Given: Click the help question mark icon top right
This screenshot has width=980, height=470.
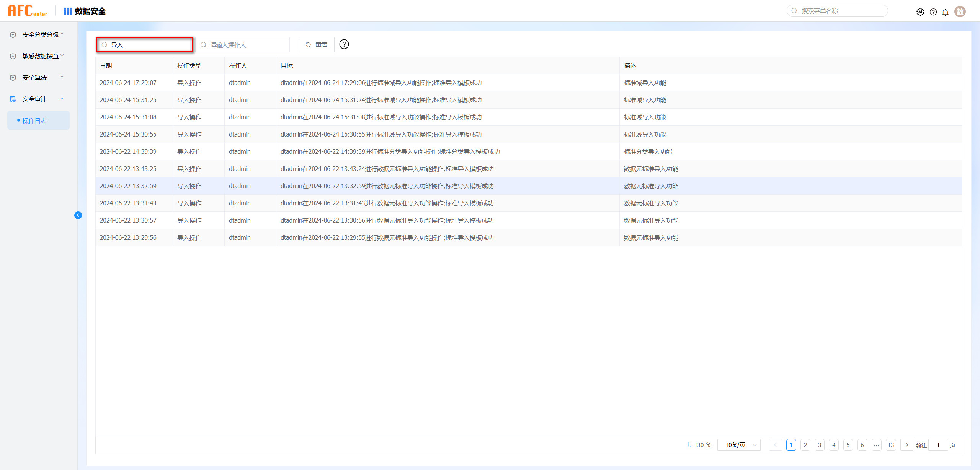Looking at the screenshot, I should pyautogui.click(x=933, y=11).
